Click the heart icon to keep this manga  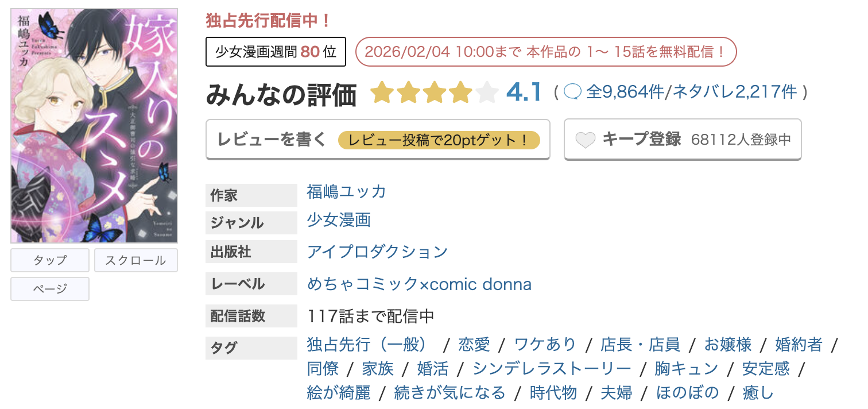[584, 138]
